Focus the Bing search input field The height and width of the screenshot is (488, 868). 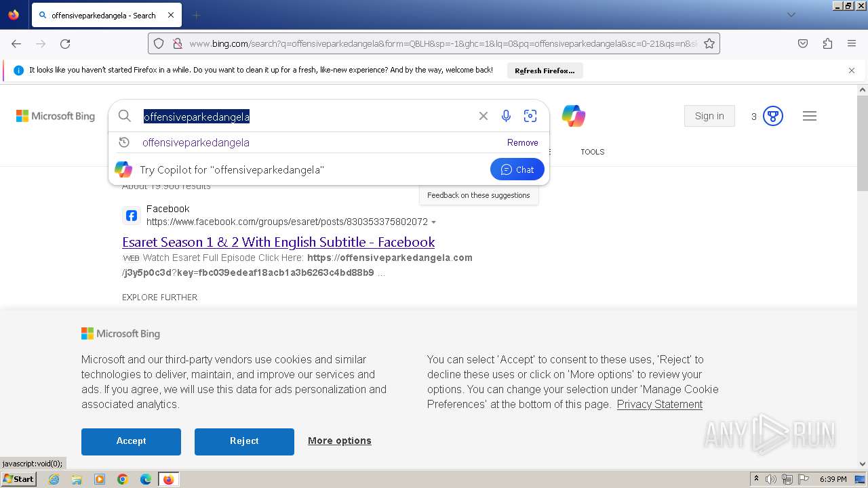pyautogui.click(x=305, y=117)
